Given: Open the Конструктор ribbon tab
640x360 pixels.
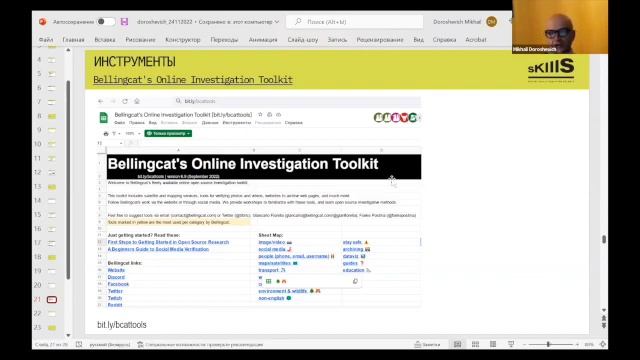Looking at the screenshot, I should tap(183, 40).
